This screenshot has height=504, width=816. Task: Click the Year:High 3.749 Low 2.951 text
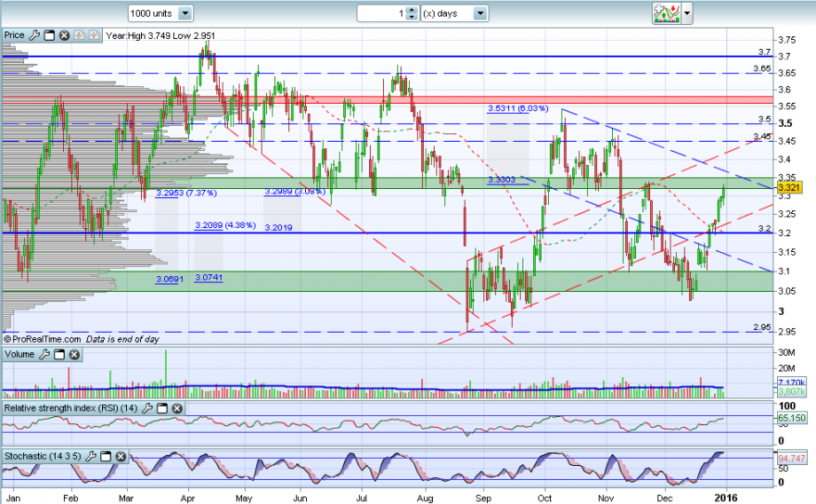pos(160,35)
